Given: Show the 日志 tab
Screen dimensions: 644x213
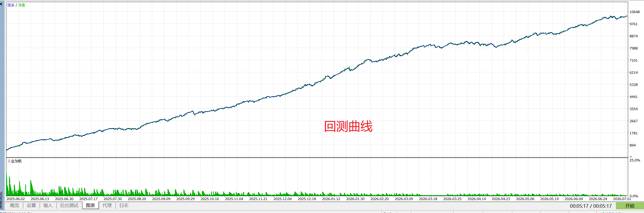Looking at the screenshot, I should coord(124,205).
